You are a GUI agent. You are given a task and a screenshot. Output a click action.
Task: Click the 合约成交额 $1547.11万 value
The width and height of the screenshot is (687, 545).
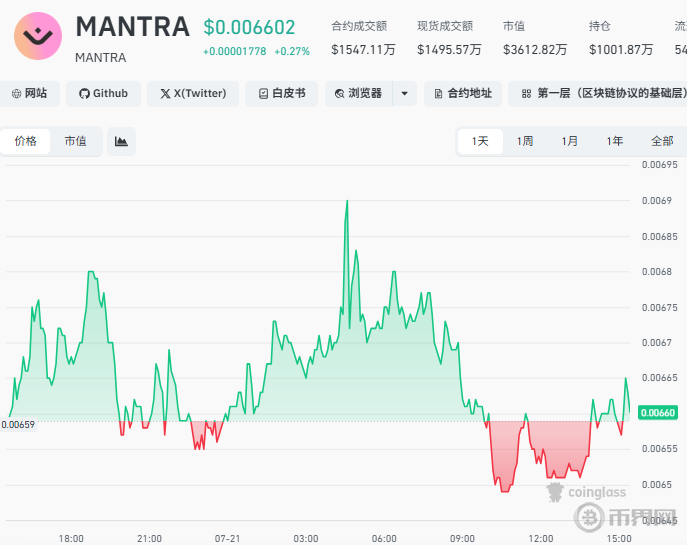click(363, 50)
